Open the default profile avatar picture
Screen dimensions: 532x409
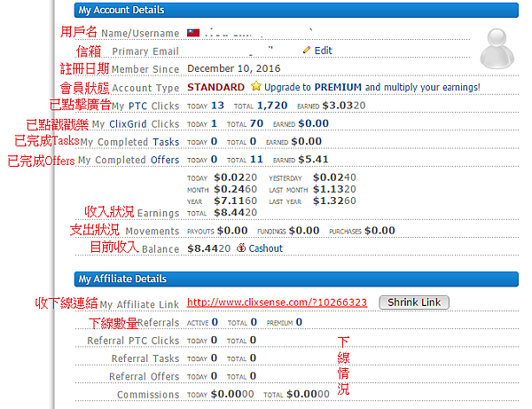(x=497, y=49)
